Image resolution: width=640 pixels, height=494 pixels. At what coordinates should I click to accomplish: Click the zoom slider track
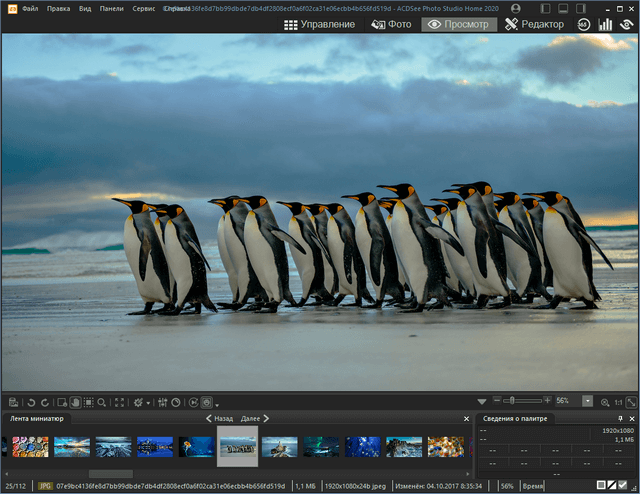[x=530, y=401]
